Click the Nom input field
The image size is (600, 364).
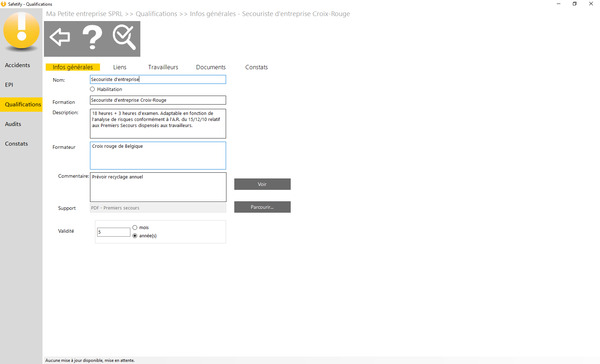[158, 79]
